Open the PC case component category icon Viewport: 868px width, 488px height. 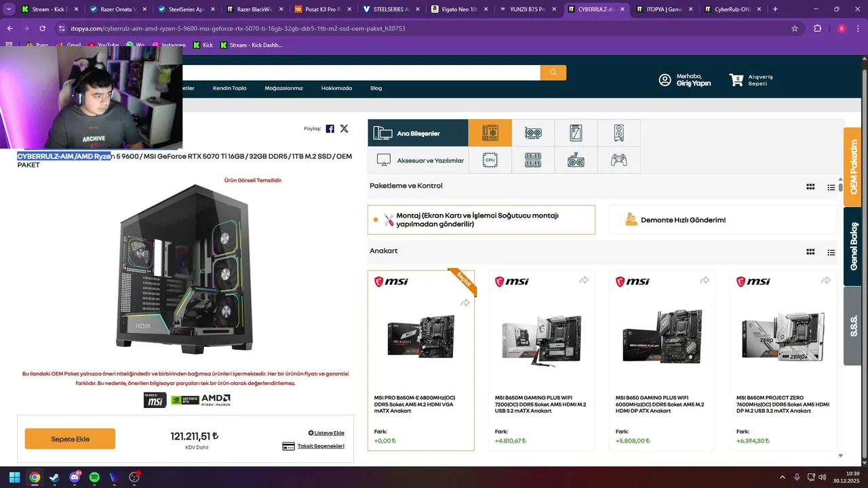[x=618, y=133]
